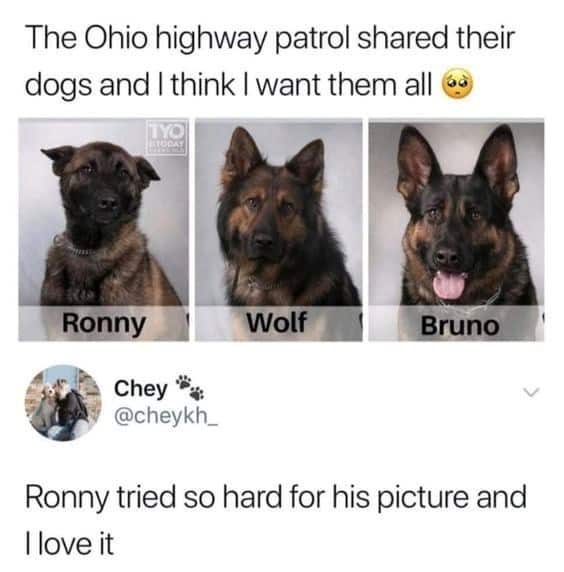Visit the @cheykh_ handle link
This screenshot has height=572, width=564.
(166, 416)
